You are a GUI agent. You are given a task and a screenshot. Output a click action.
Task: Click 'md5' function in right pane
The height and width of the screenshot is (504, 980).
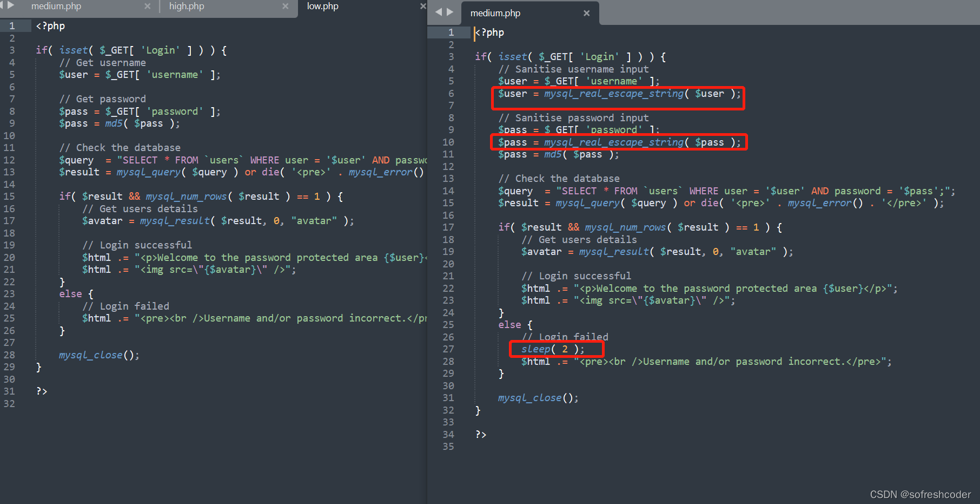(x=553, y=154)
